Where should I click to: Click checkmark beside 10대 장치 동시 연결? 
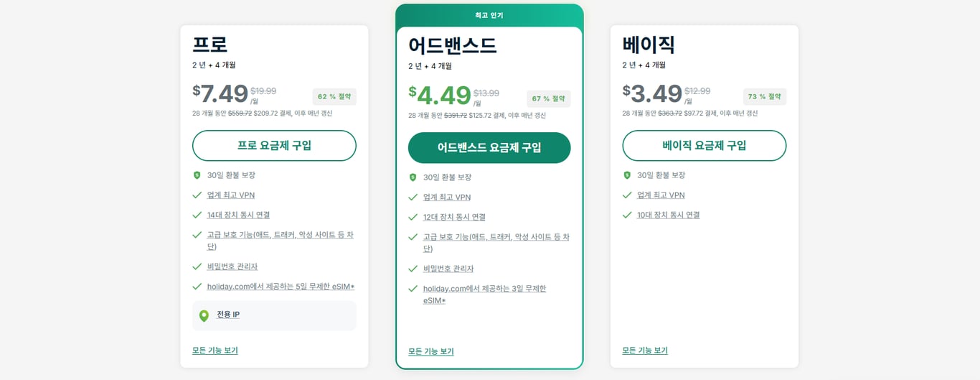coord(627,215)
